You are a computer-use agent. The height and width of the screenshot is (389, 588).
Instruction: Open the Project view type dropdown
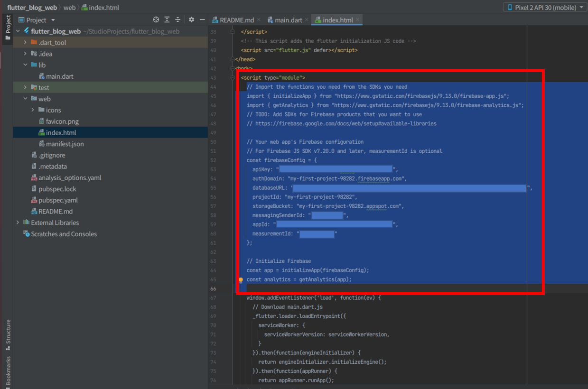click(37, 20)
